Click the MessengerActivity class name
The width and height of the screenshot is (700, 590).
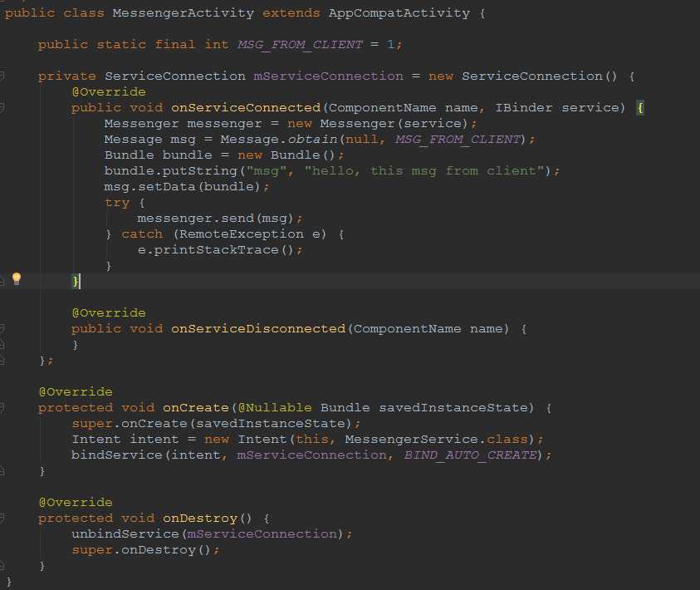point(183,13)
